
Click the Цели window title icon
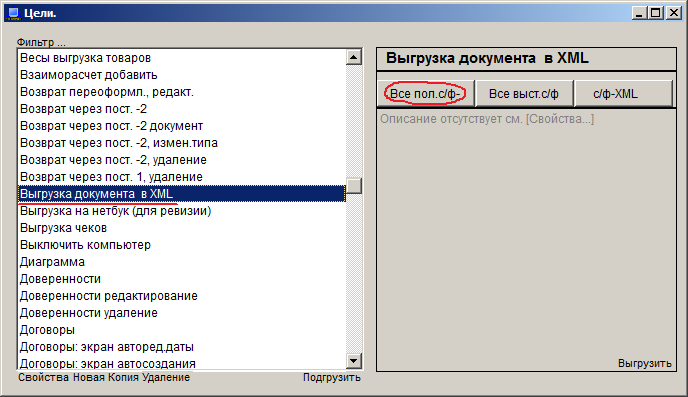coord(14,13)
